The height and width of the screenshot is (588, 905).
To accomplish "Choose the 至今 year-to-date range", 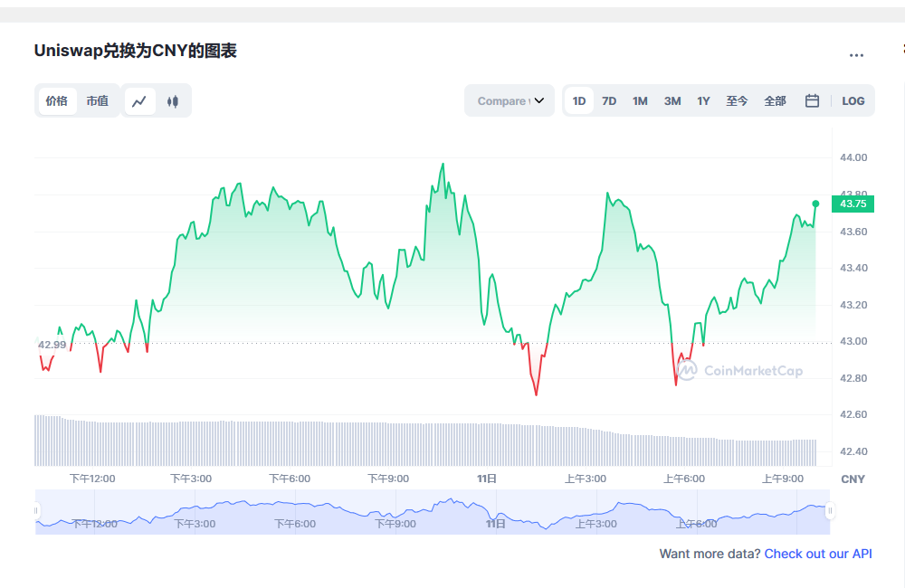I will (x=737, y=101).
